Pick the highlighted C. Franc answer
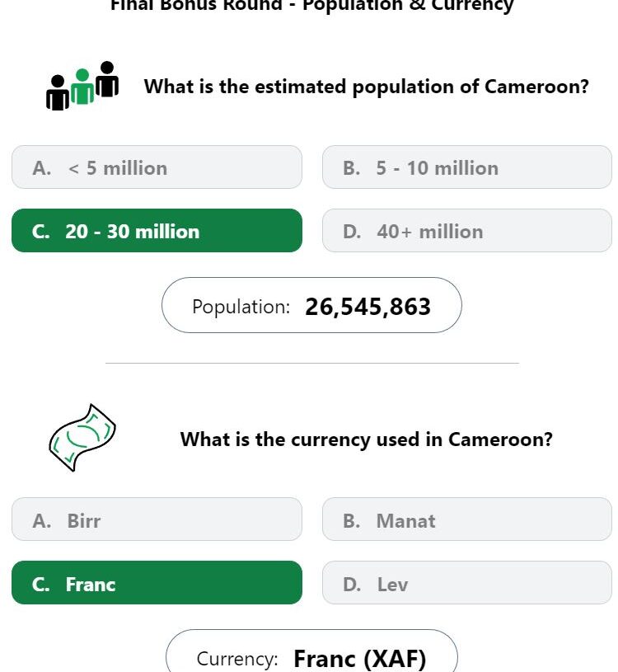This screenshot has height=672, width=618. click(157, 582)
